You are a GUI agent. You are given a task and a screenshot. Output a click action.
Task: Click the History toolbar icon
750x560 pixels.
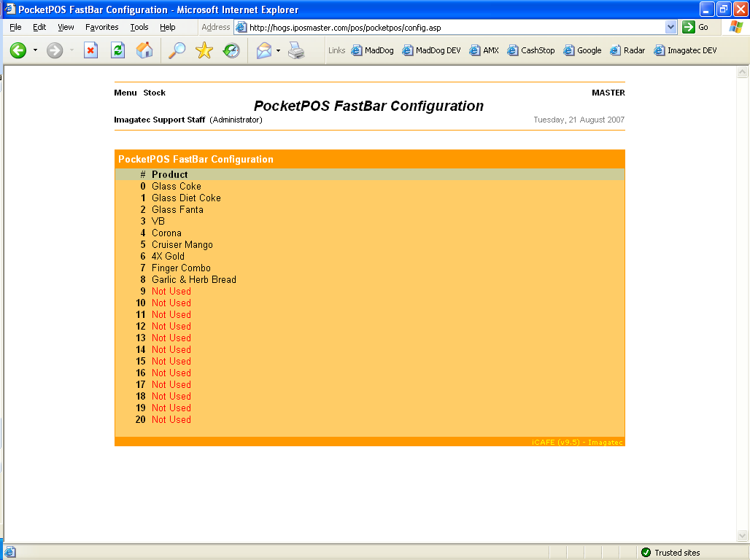pyautogui.click(x=231, y=50)
